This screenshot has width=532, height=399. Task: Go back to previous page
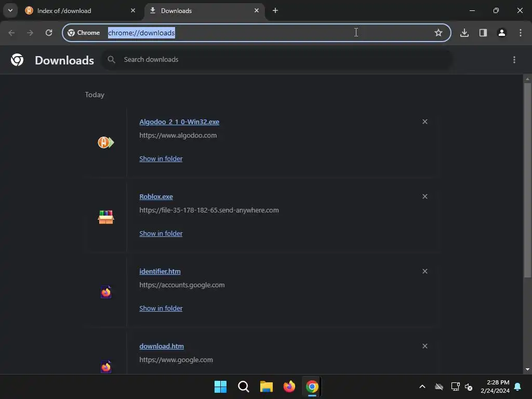point(11,33)
